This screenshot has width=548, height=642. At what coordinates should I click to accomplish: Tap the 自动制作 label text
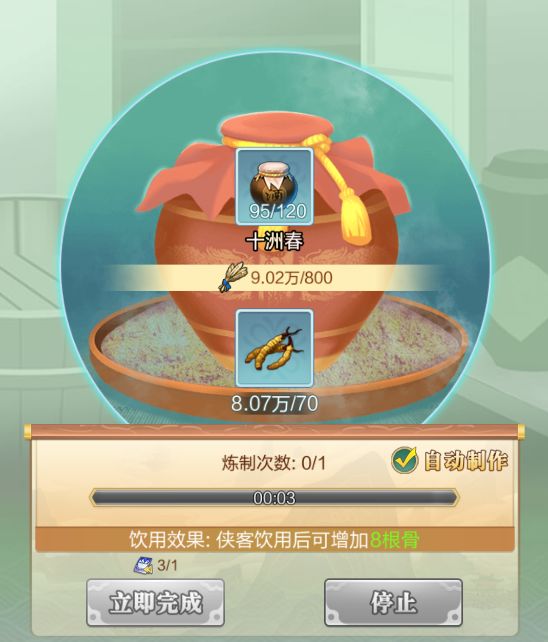pyautogui.click(x=466, y=461)
